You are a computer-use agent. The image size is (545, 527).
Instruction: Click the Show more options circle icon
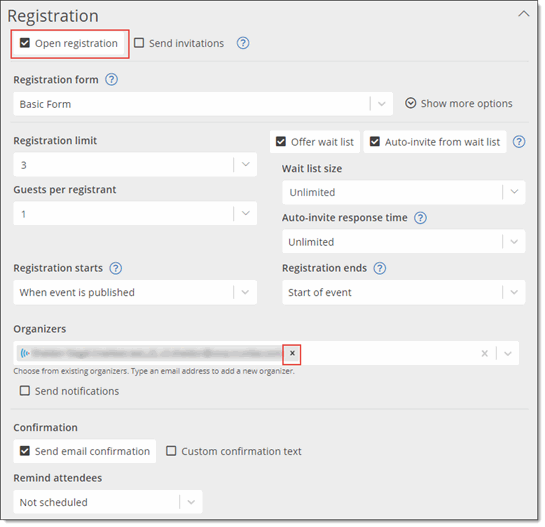pyautogui.click(x=410, y=103)
